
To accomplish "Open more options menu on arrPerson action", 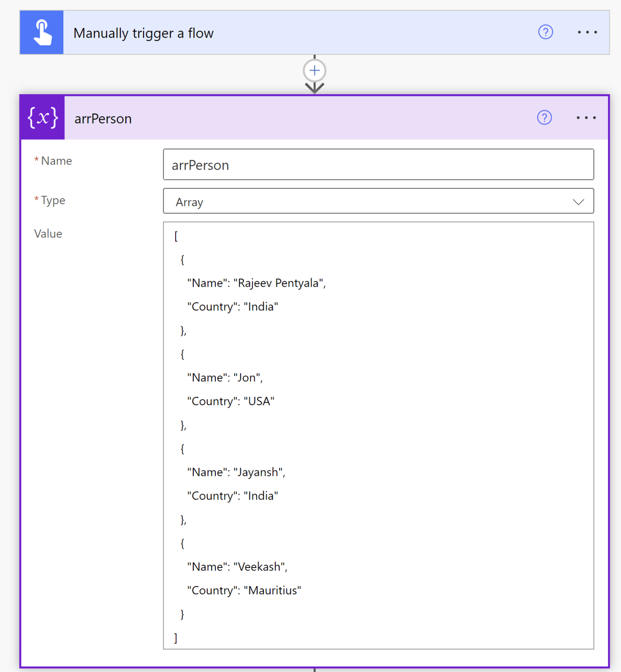I will pos(586,117).
